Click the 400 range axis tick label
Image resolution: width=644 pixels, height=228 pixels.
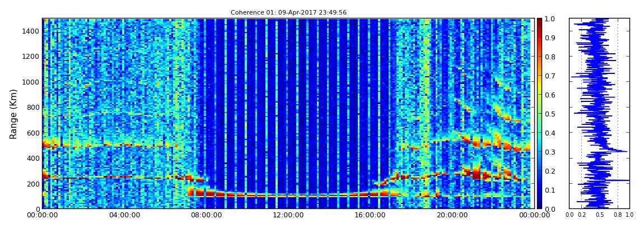tap(33, 159)
